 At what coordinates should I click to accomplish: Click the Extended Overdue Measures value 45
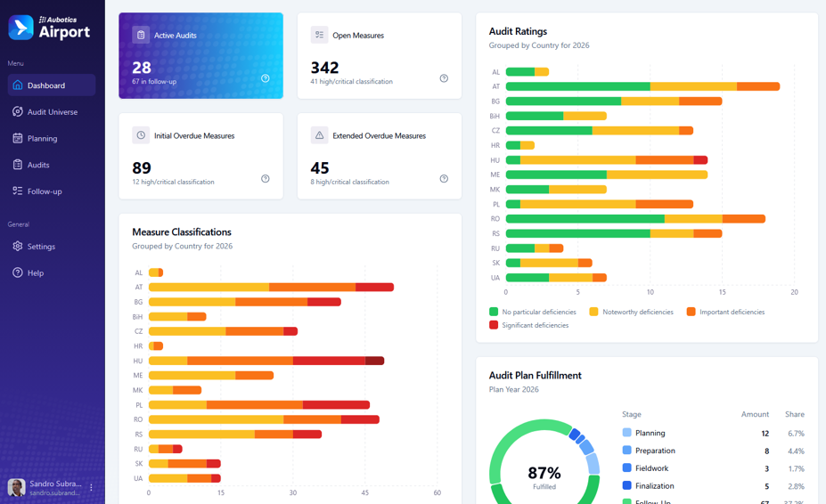[320, 168]
